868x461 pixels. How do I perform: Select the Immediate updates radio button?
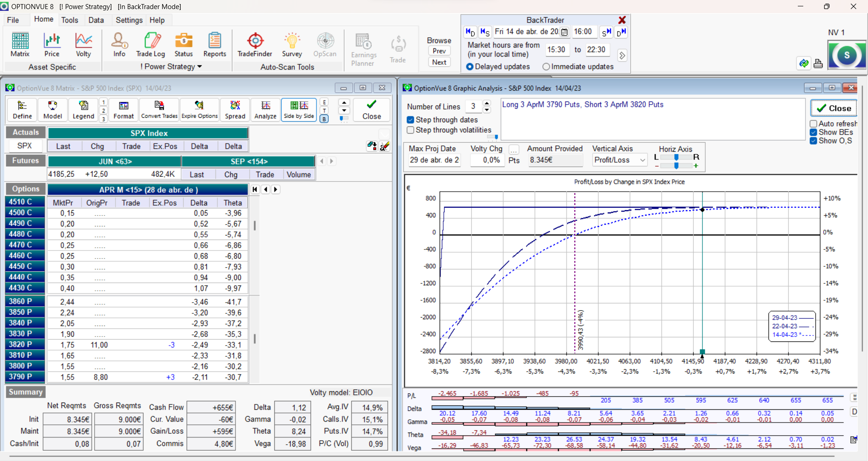click(x=547, y=67)
